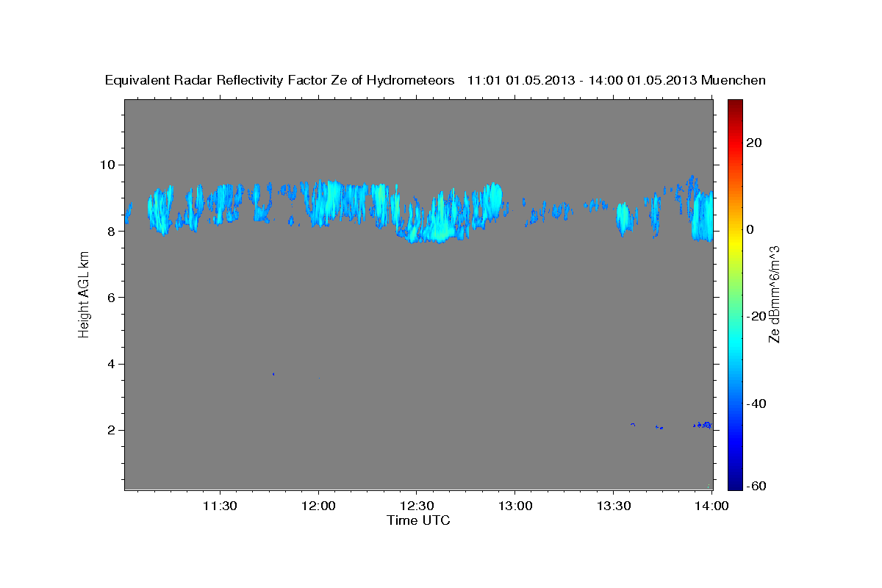
Task: Click the '12:00' time tick label
Action: click(x=318, y=506)
